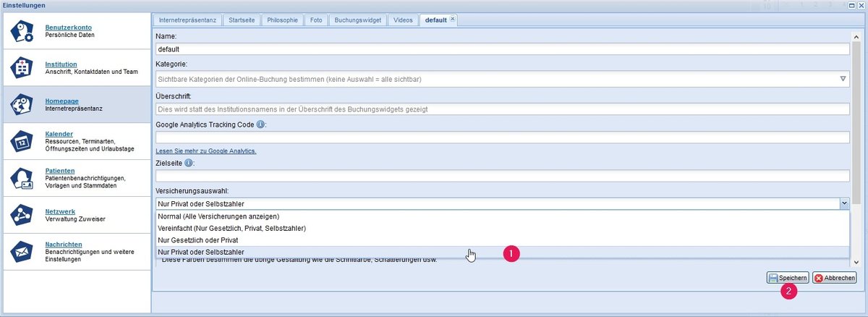Click info icon beside Zielseite label

[188, 163]
